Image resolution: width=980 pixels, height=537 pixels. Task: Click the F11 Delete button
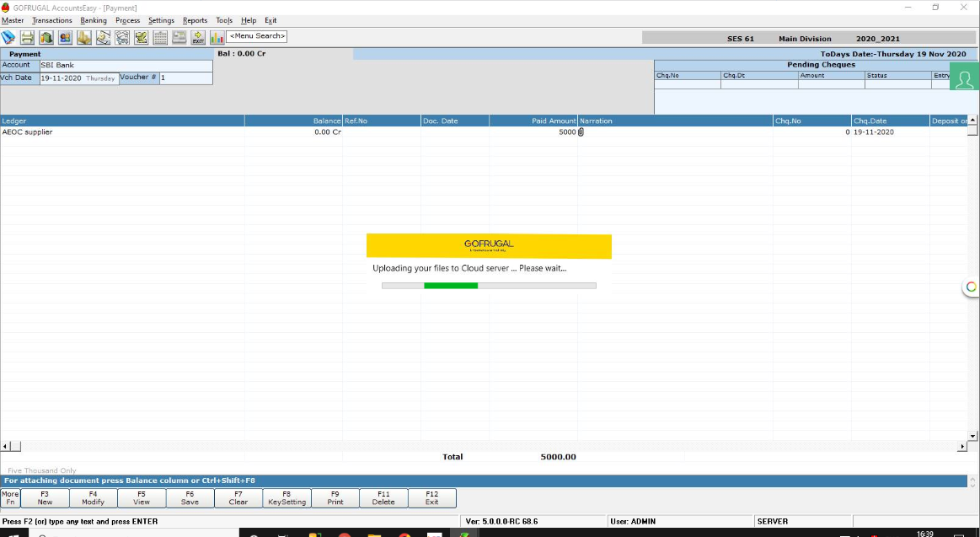coord(383,498)
